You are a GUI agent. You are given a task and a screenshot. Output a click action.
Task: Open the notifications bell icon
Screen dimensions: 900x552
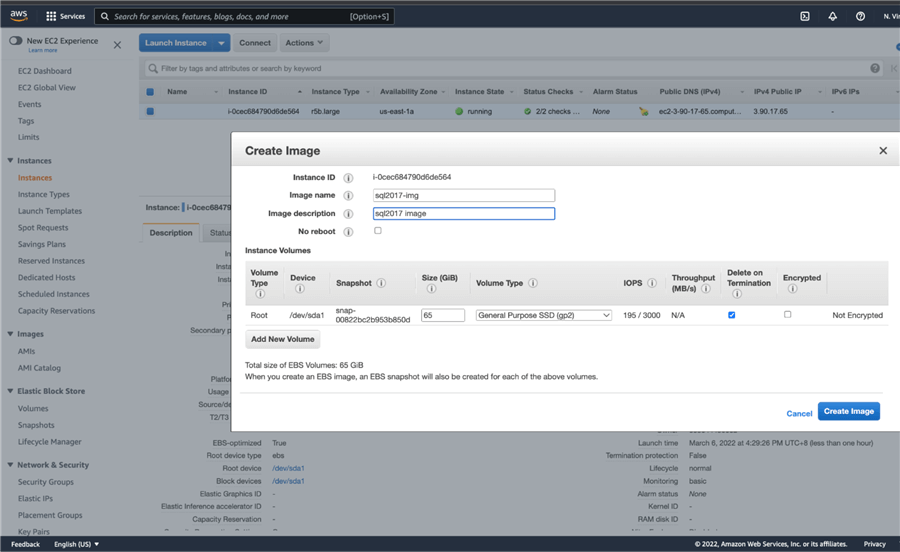pyautogui.click(x=832, y=16)
